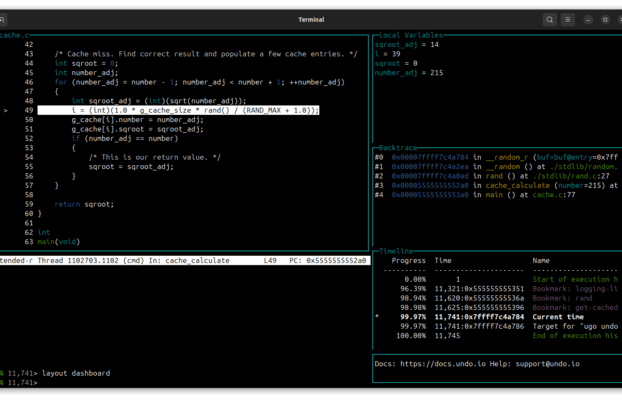Click the status bar 'In: cache_calculate'
The width and height of the screenshot is (622, 400).
(x=189, y=261)
